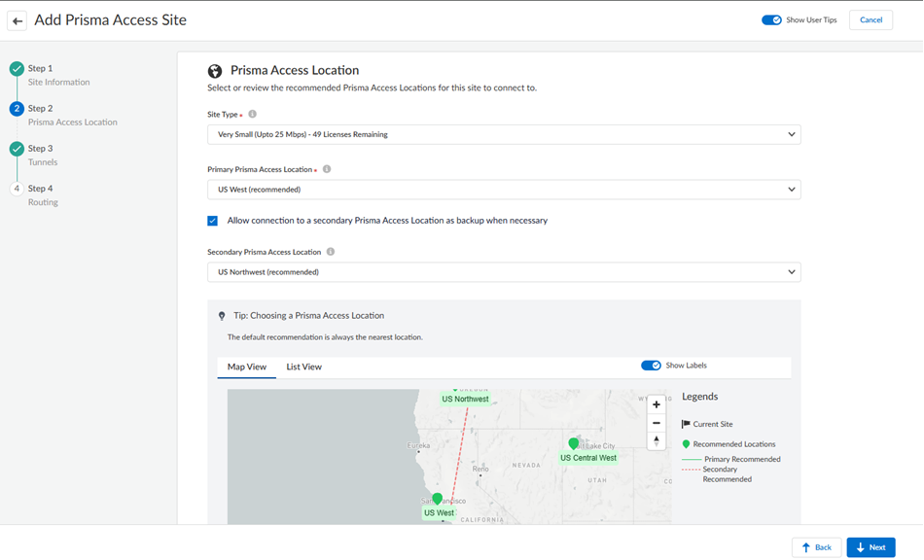924x560 pixels.
Task: Open the Secondary Prisma Access Location dropdown
Action: (x=504, y=272)
